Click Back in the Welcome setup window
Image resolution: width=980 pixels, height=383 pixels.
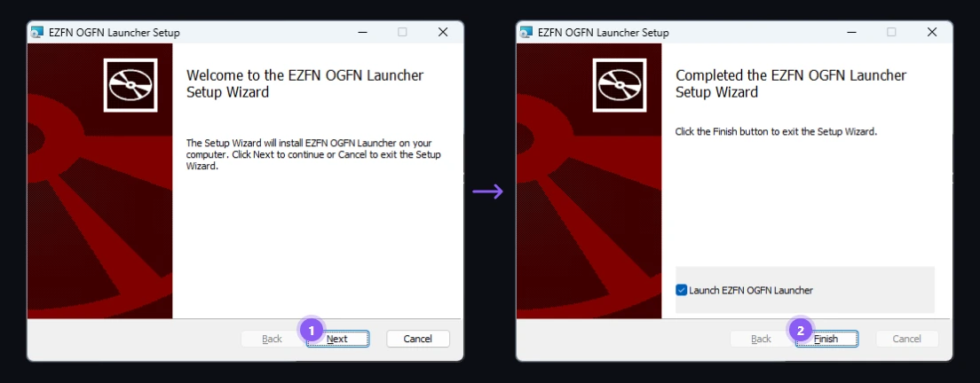pyautogui.click(x=272, y=339)
